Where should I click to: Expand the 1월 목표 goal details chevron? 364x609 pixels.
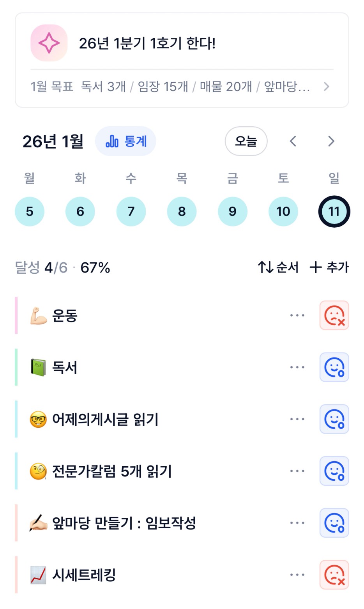pyautogui.click(x=327, y=87)
